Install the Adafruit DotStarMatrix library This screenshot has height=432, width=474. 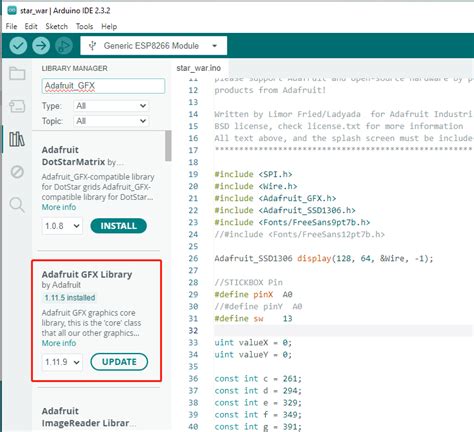pyautogui.click(x=118, y=226)
